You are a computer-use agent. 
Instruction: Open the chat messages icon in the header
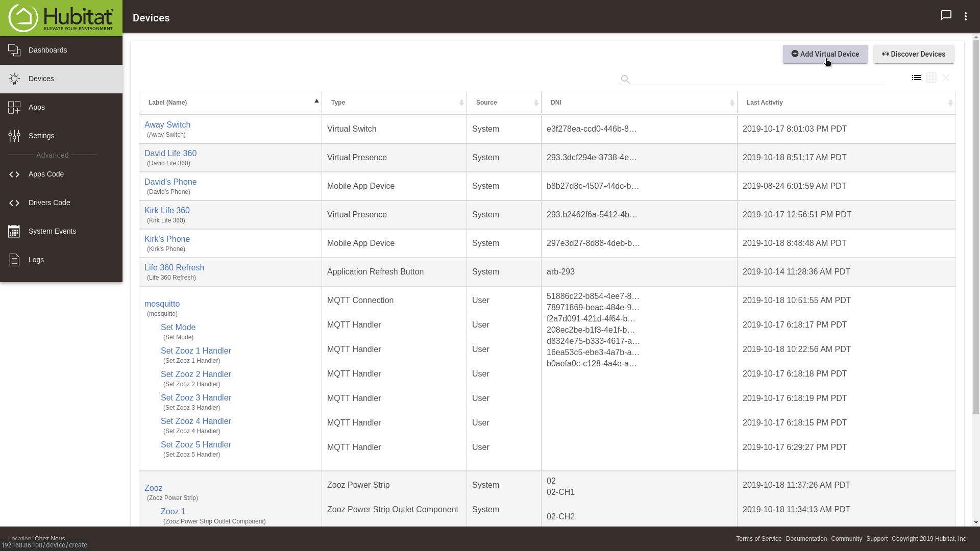(x=946, y=15)
